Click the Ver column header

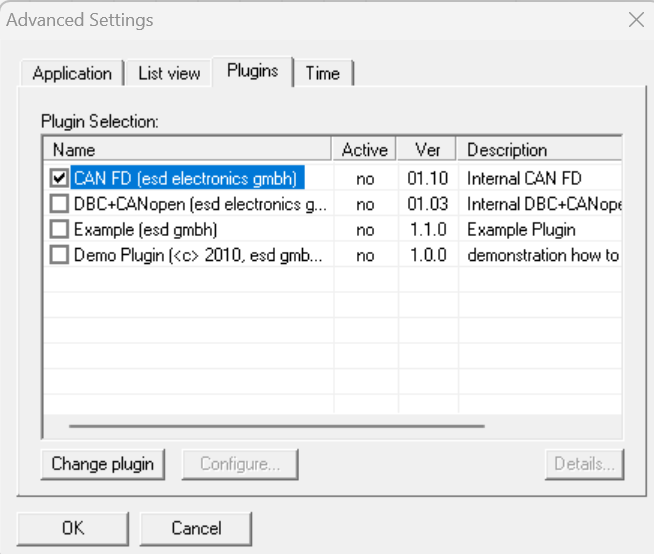point(427,150)
